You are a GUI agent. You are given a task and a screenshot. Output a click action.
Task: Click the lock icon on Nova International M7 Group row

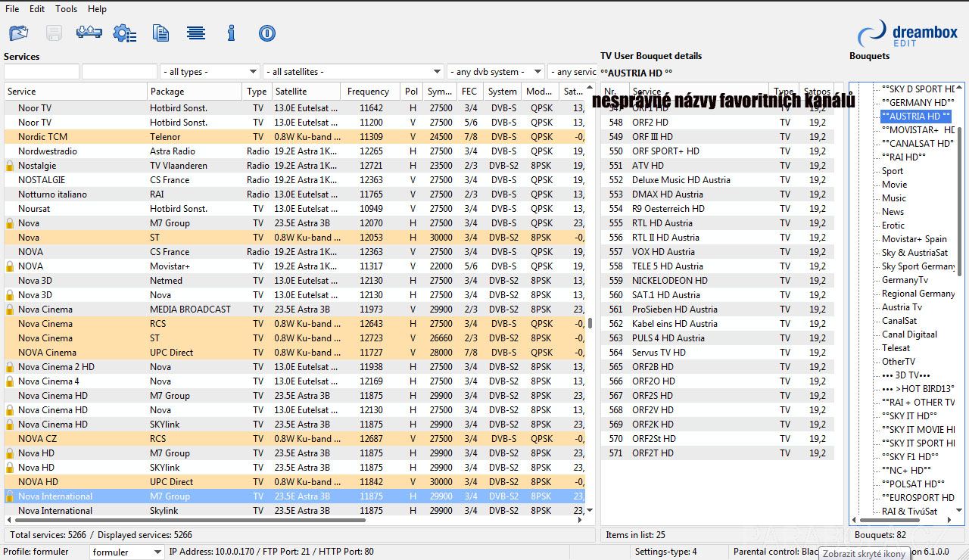pos(10,496)
